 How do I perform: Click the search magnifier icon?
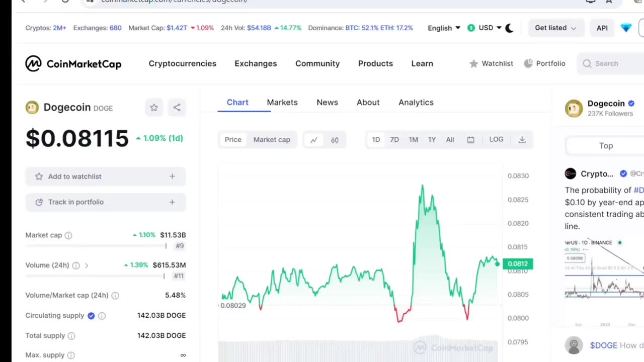[587, 64]
